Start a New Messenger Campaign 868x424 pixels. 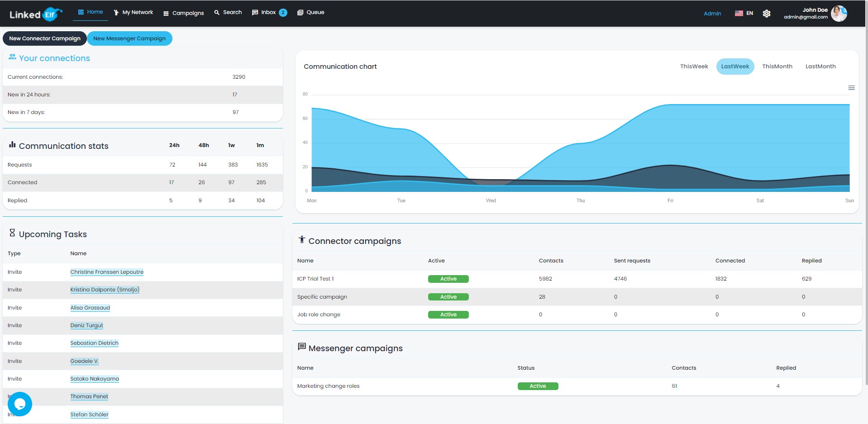tap(129, 38)
